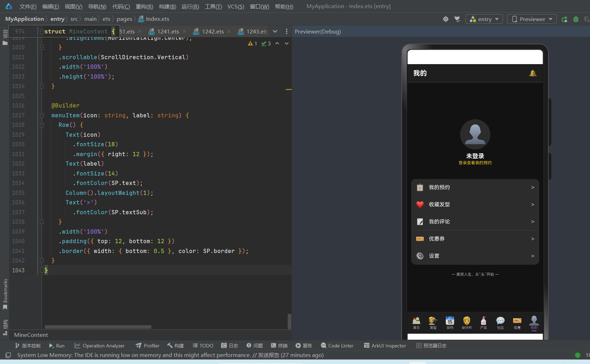Open the 编辑 menu
Screen dimensions: 590x364
[50, 6]
